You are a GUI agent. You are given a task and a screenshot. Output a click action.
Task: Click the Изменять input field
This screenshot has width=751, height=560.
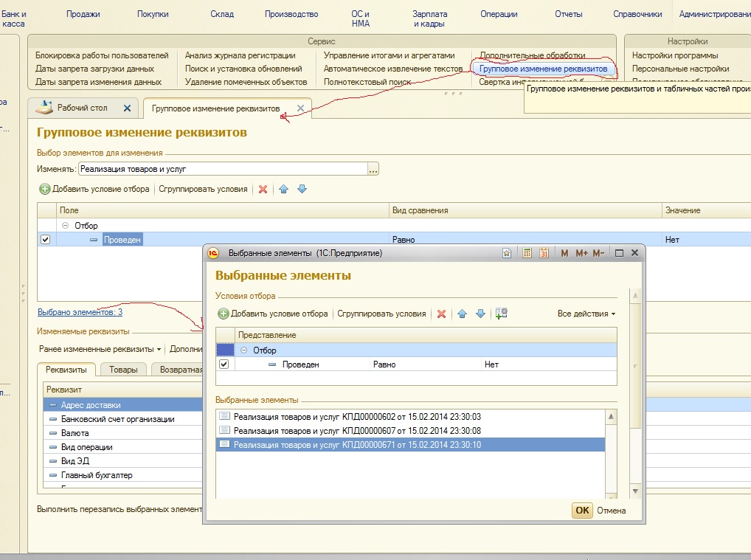click(221, 169)
